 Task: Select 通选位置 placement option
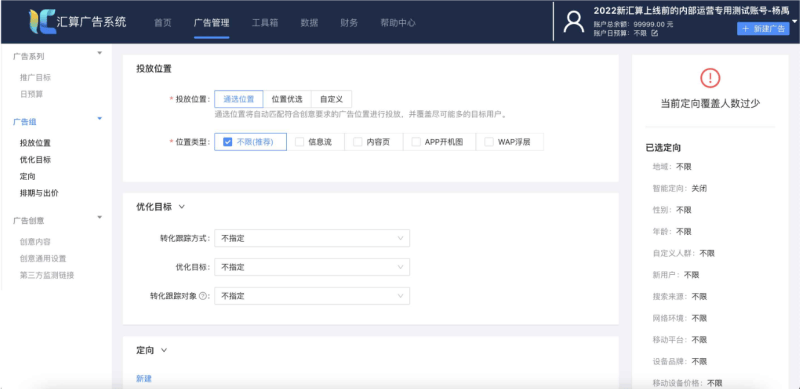click(239, 99)
